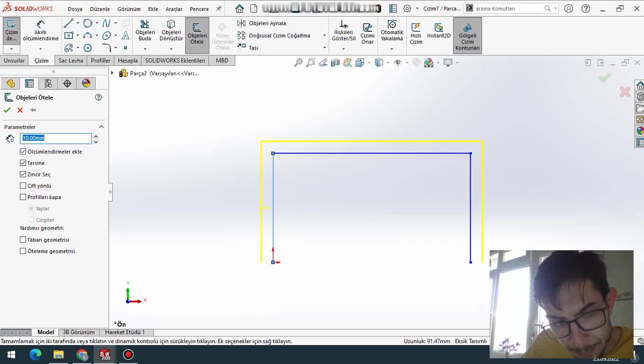Open Düzenle menu
Image resolution: width=644 pixels, height=364 pixels.
click(x=100, y=9)
